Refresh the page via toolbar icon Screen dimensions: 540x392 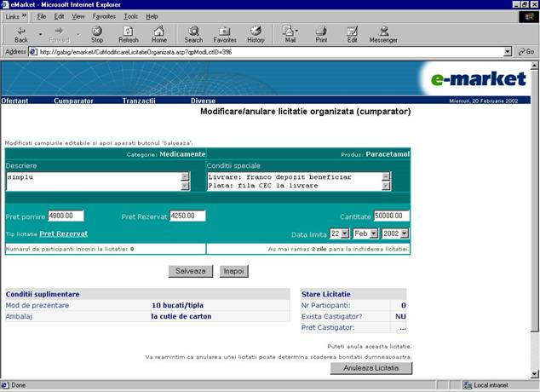[128, 33]
